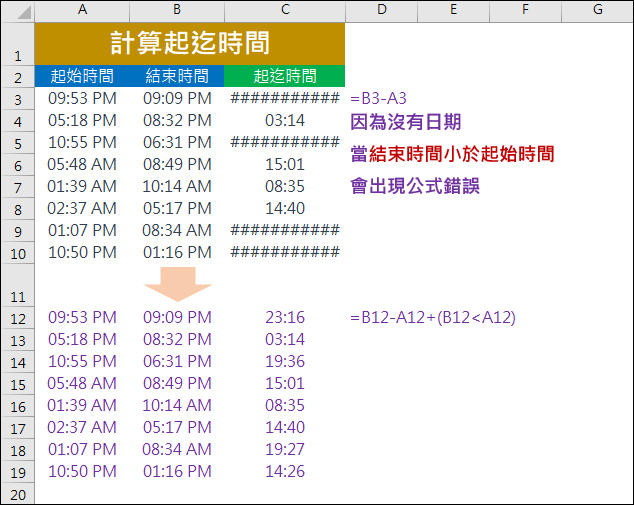Click the note 會出現公式錯誤

tap(415, 186)
